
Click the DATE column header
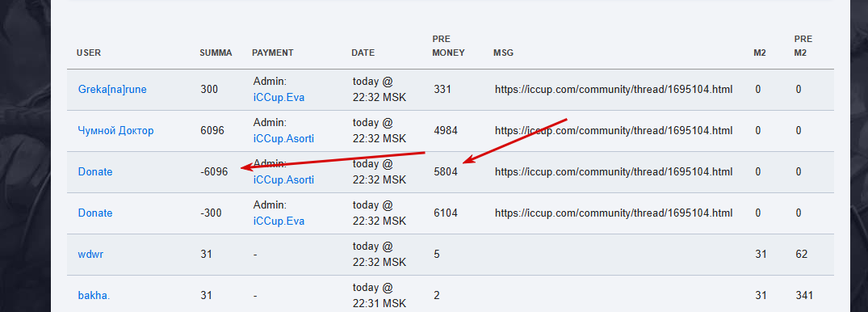click(x=363, y=53)
